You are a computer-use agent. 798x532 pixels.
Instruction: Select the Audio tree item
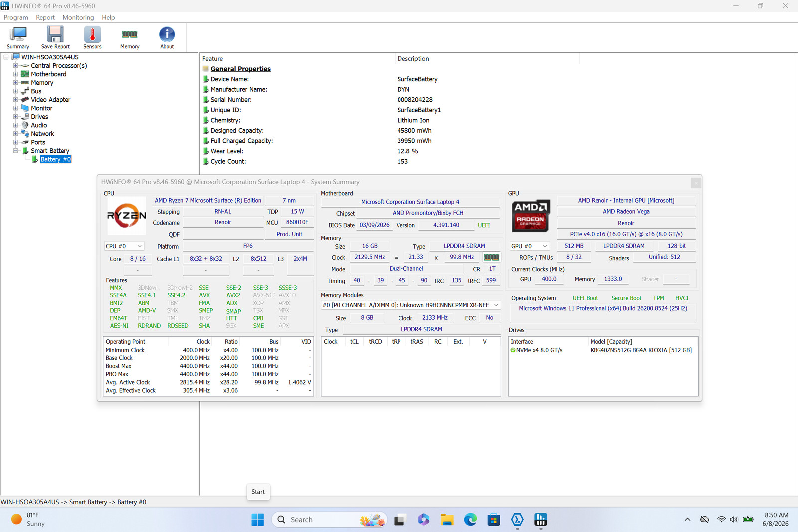pyautogui.click(x=39, y=125)
